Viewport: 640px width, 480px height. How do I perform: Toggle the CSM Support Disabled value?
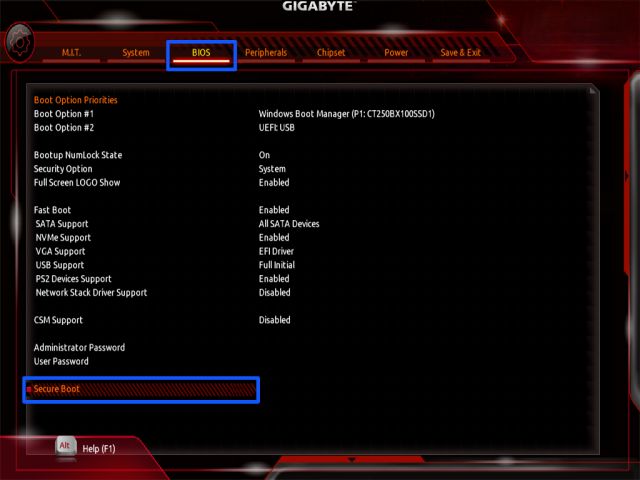[x=275, y=320]
